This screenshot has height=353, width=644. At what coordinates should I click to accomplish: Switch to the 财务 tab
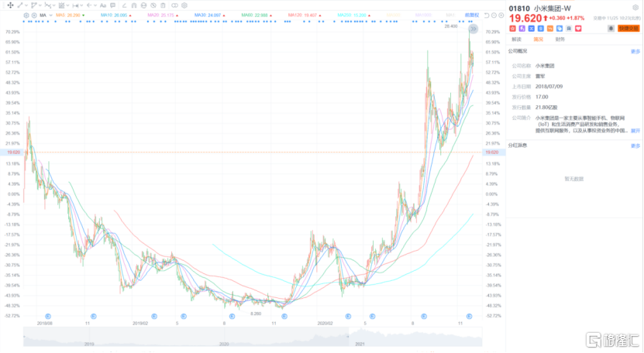[x=560, y=39]
